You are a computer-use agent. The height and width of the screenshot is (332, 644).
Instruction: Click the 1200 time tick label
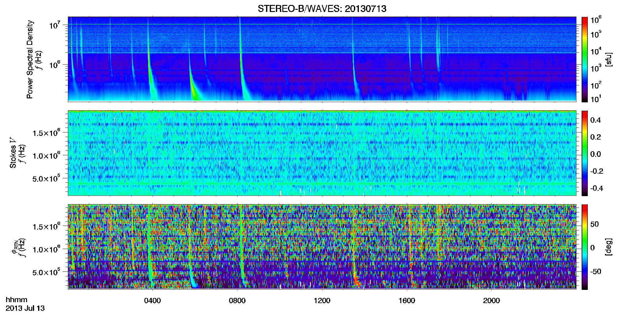[x=322, y=300]
